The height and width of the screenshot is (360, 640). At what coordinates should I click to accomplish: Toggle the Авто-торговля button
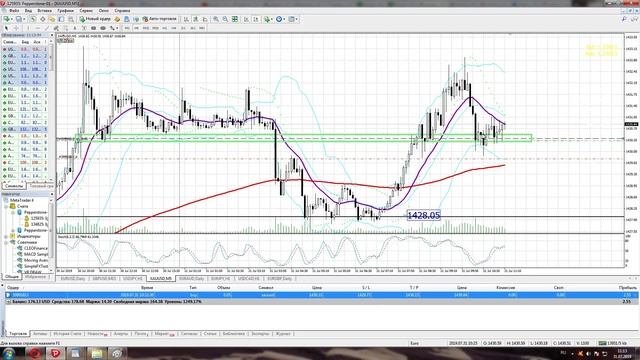[x=160, y=19]
